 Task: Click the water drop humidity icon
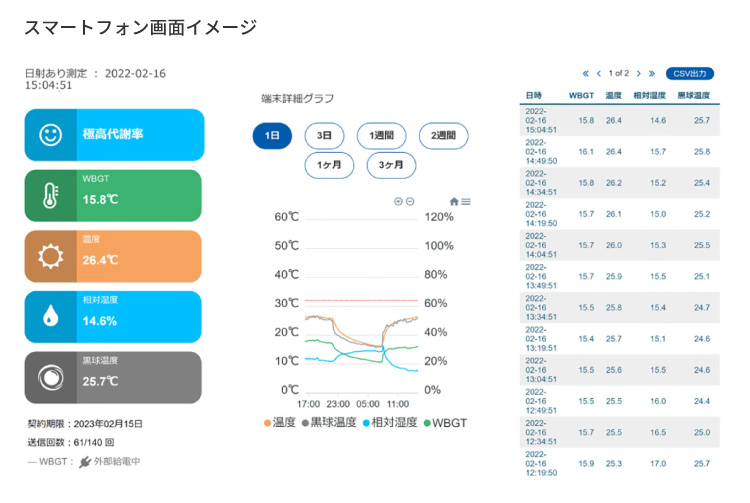coord(50,317)
